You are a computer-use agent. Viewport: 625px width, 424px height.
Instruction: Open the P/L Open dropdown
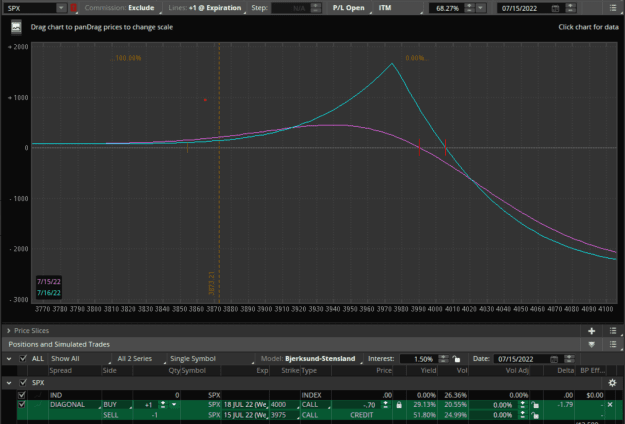pos(350,8)
